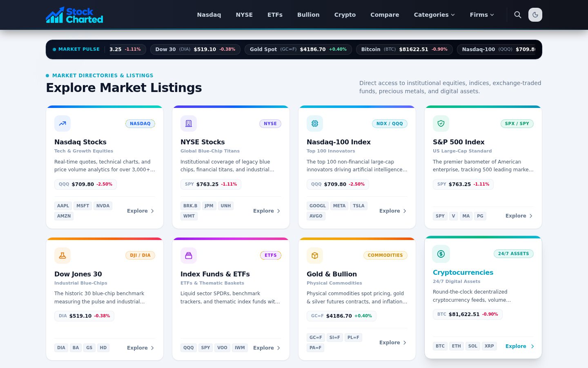The height and width of the screenshot is (368, 588).
Task: Click the Gold & Bullion cube icon
Action: pyautogui.click(x=315, y=256)
